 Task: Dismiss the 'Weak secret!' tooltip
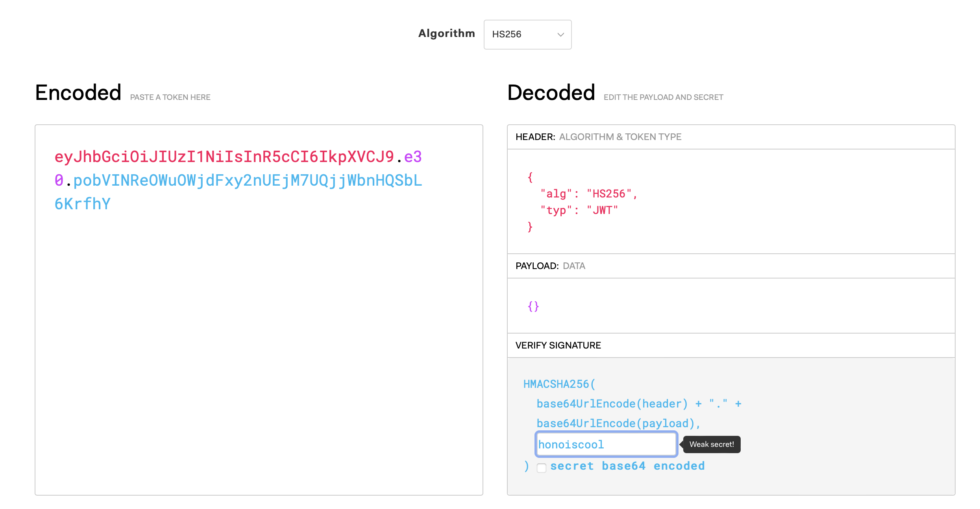pos(711,444)
